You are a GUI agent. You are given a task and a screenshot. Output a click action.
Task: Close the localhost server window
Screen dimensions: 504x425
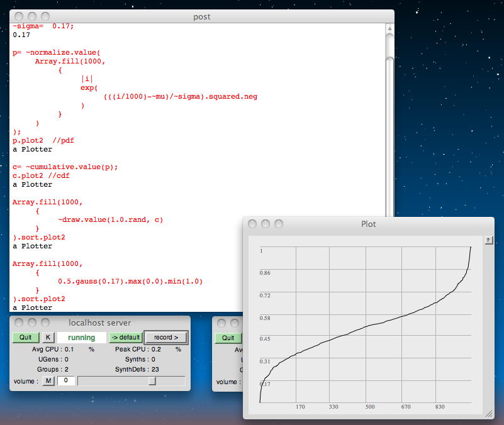pos(18,323)
